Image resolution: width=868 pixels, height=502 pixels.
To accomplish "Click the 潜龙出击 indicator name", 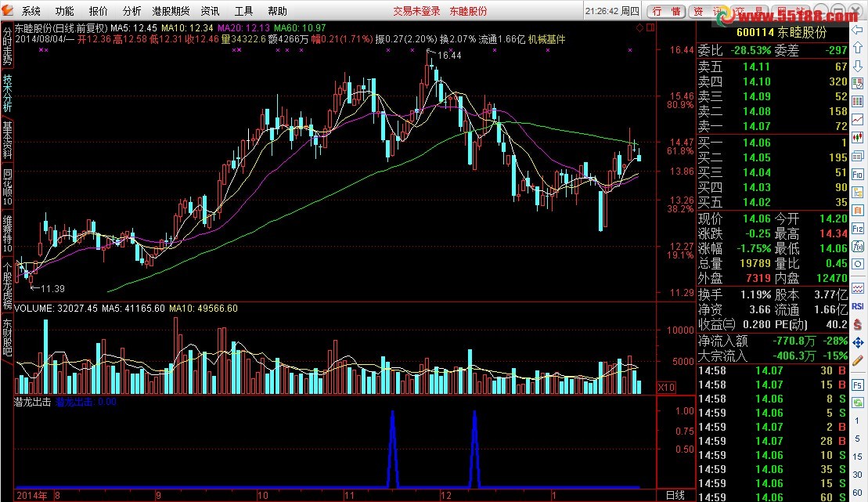I will [33, 403].
